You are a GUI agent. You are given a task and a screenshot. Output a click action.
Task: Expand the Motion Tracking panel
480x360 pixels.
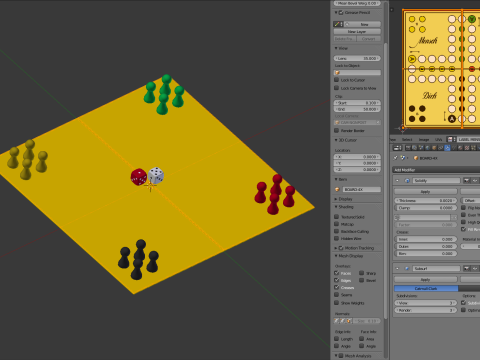[336, 248]
